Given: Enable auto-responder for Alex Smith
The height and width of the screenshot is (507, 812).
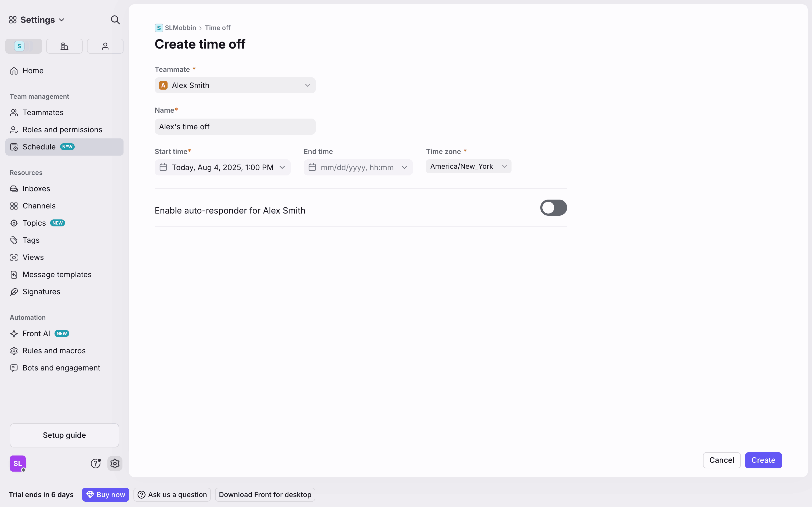Looking at the screenshot, I should [x=553, y=208].
